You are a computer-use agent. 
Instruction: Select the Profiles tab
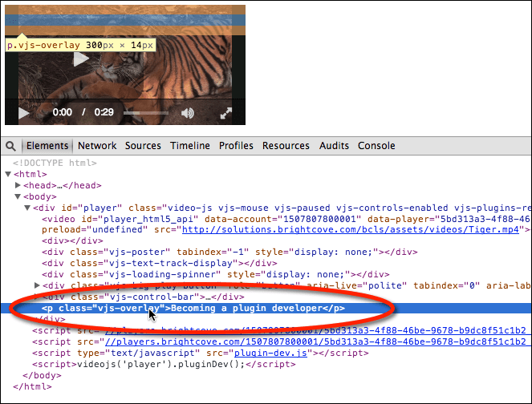[x=236, y=146]
